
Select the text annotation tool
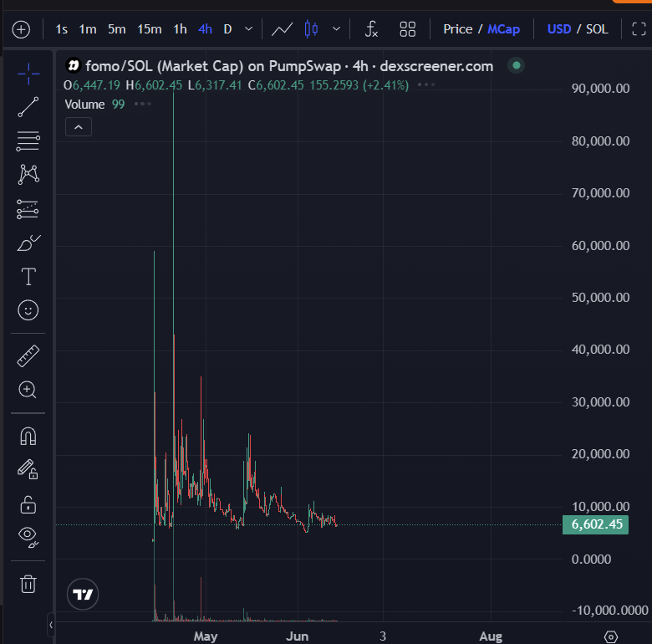click(28, 277)
